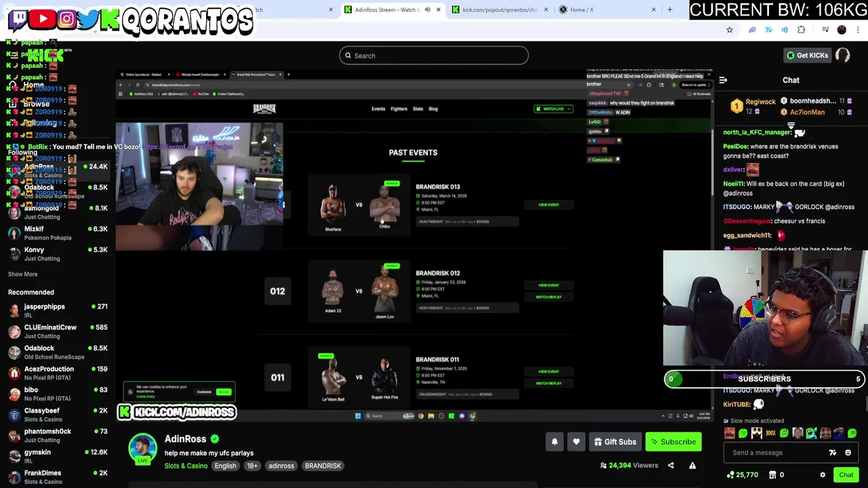Open the chat shop store icon
The width and height of the screenshot is (868, 488).
(773, 475)
